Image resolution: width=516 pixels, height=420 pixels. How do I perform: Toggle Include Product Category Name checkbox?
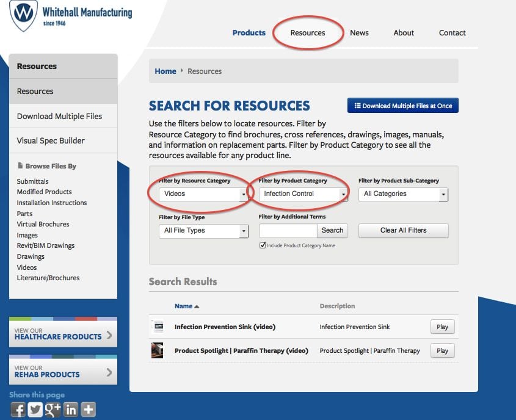pos(263,245)
